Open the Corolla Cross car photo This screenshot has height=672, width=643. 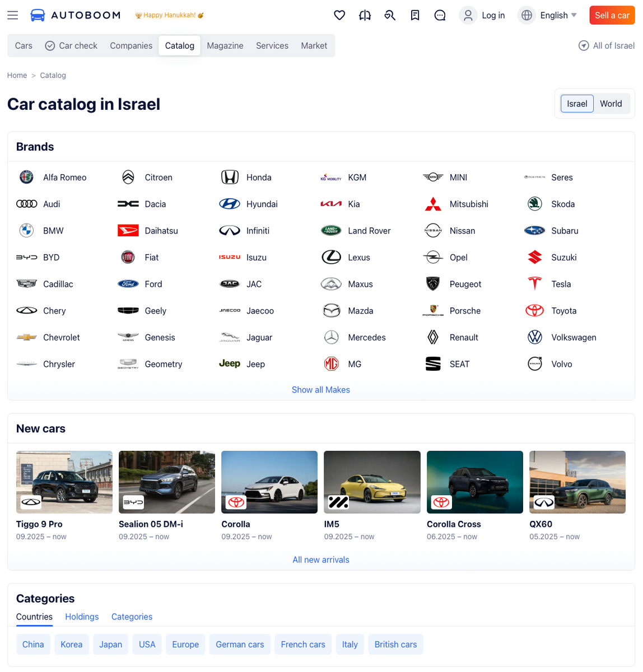(475, 482)
